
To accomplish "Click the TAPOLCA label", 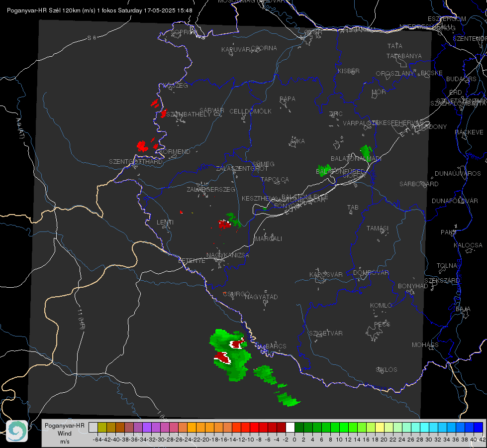I will point(275,179).
